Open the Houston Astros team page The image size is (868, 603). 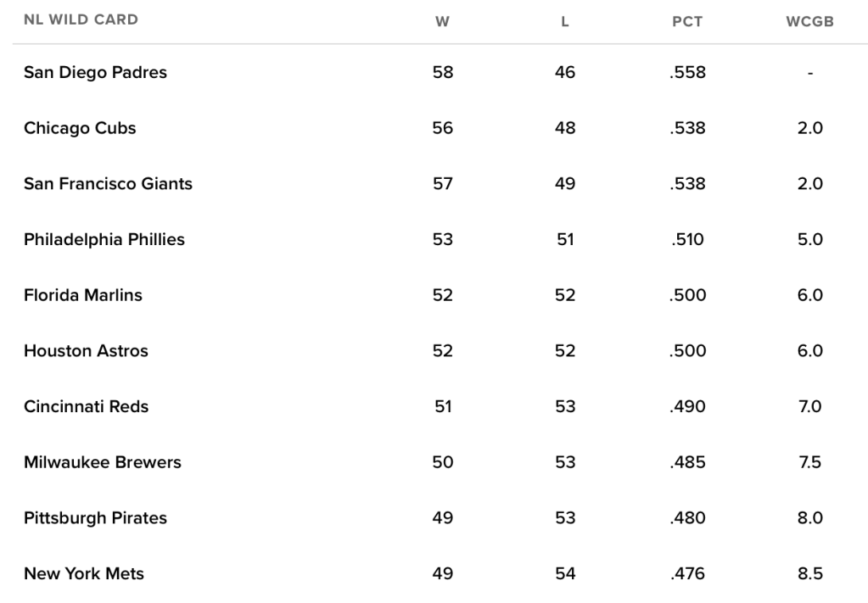[x=86, y=351]
